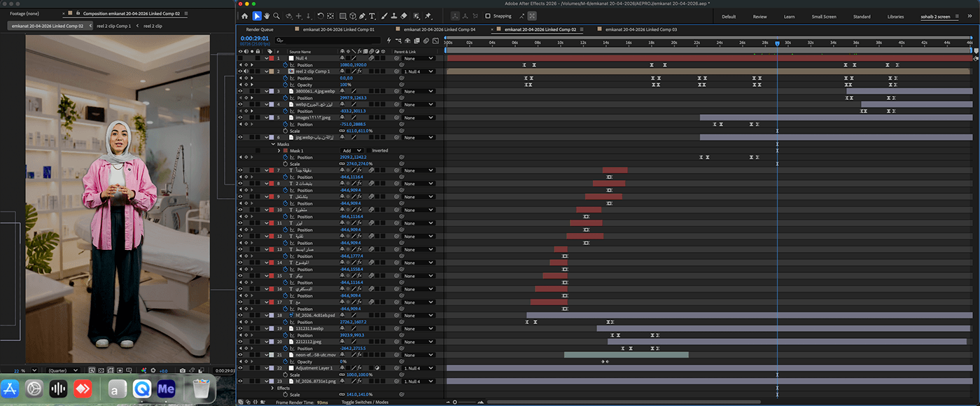Open QuickTime Player from the dock
The image size is (980, 406).
(142, 388)
